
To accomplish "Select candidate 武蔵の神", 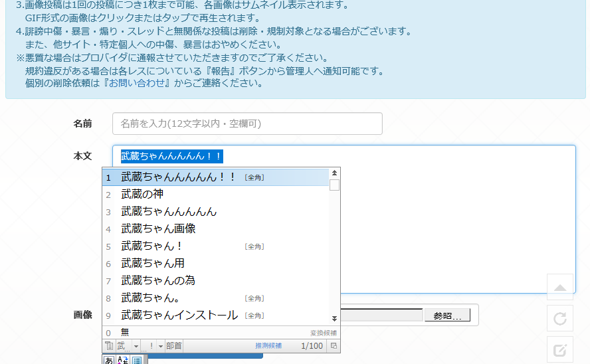I will click(x=142, y=195).
